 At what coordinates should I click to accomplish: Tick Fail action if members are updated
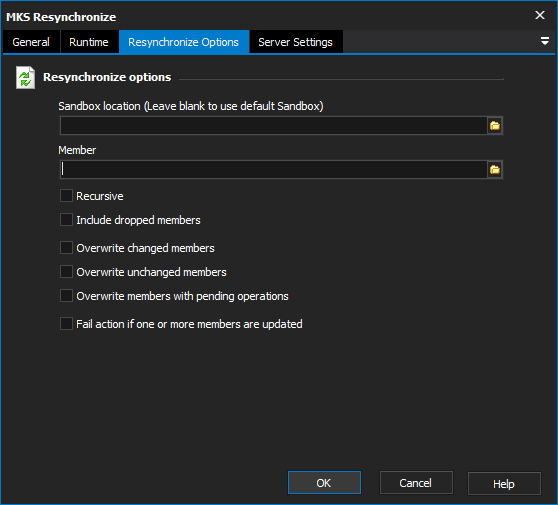tap(67, 324)
